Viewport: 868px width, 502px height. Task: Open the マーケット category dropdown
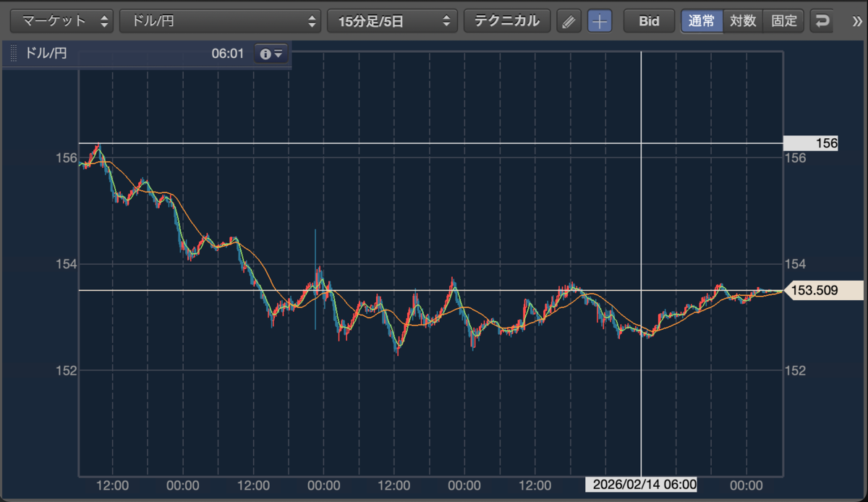point(62,21)
